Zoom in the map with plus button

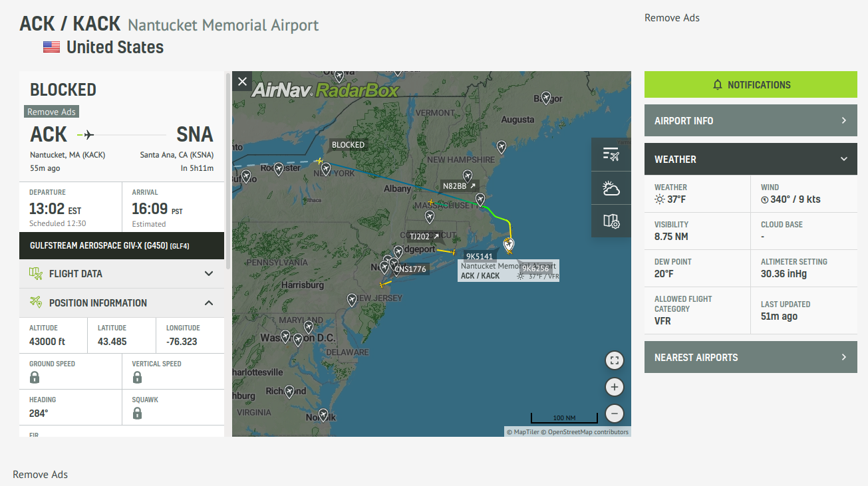615,387
